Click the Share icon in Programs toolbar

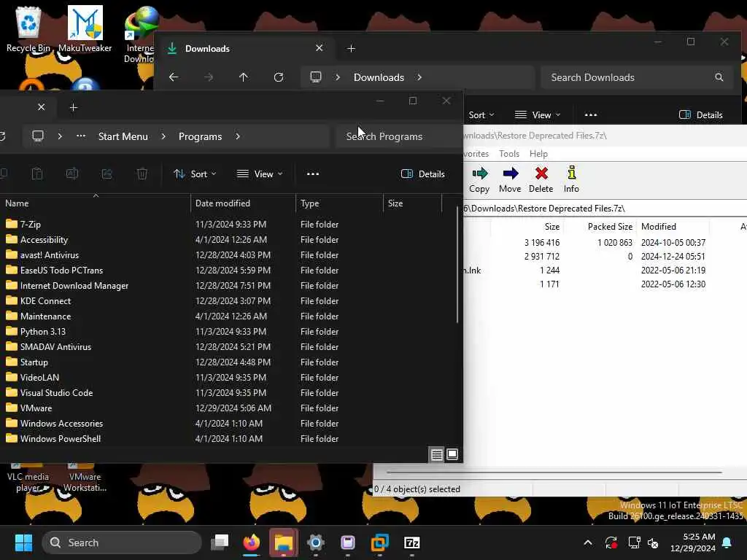pyautogui.click(x=107, y=174)
